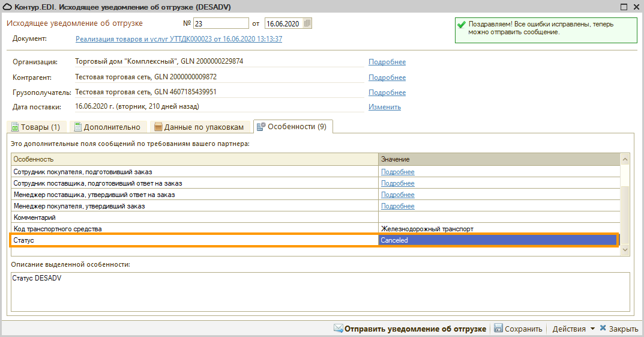Click the green checkmark success icon

coord(461,25)
